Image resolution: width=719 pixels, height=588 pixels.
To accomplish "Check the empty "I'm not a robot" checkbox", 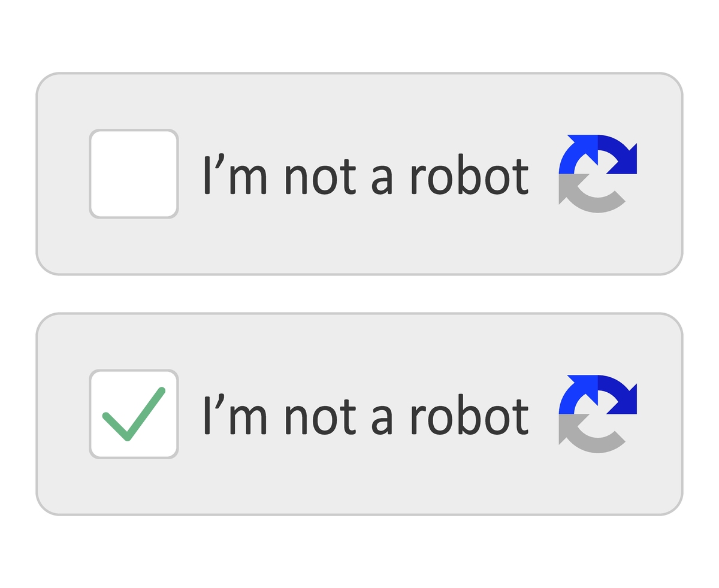I will pyautogui.click(x=134, y=174).
